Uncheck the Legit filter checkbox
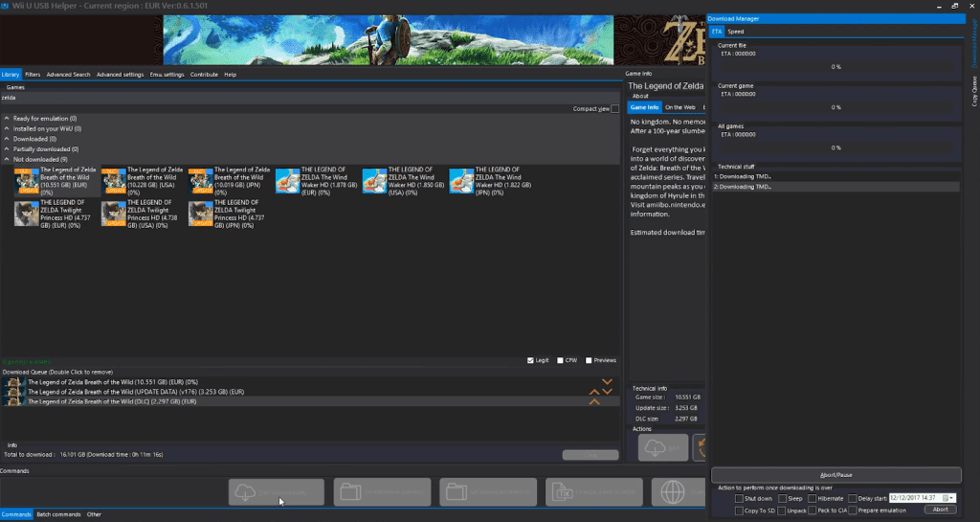The image size is (980, 522). pyautogui.click(x=531, y=360)
